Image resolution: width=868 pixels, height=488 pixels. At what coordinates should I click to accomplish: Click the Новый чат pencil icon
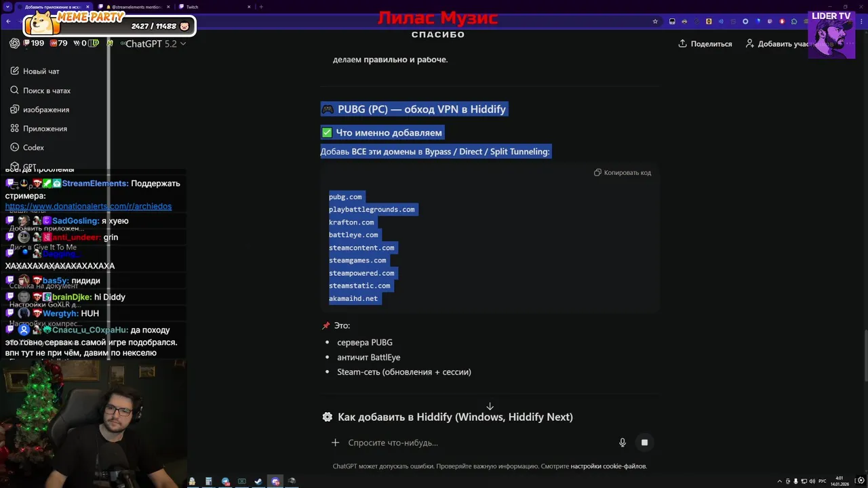click(x=14, y=71)
